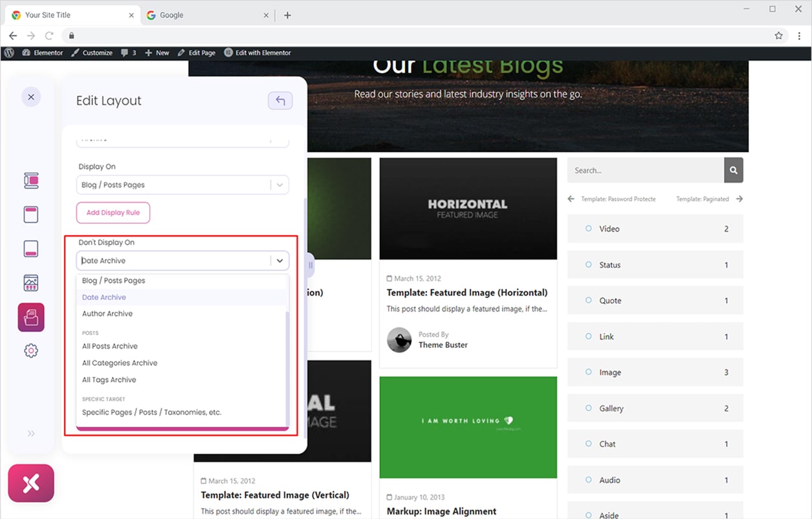
Task: Choose Author Archive option
Action: click(182, 314)
